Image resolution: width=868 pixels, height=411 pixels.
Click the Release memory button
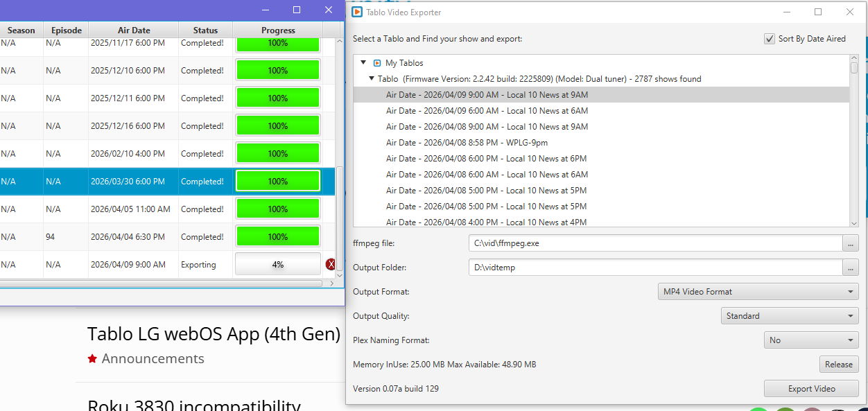pos(838,365)
